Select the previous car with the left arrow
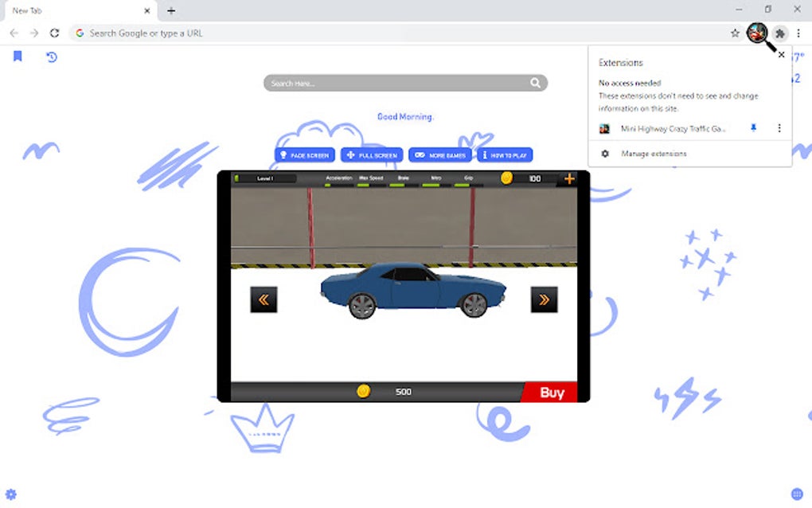 tap(264, 300)
